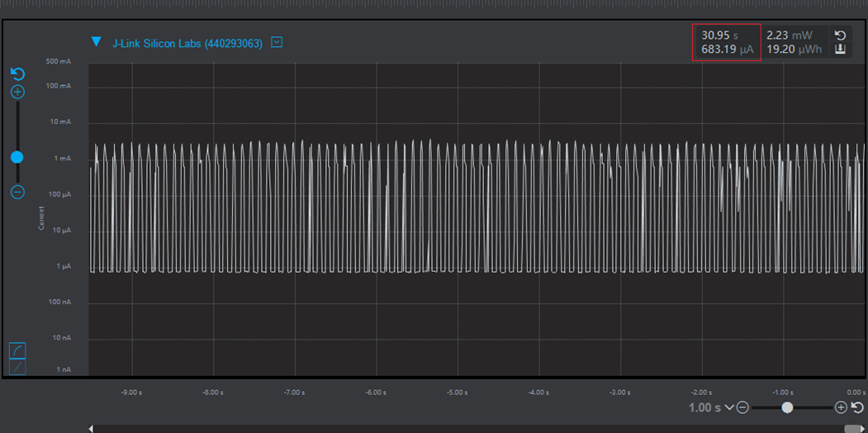Screen dimensions: 868x433
Task: Click the -2.00 s time label
Action: (x=701, y=393)
